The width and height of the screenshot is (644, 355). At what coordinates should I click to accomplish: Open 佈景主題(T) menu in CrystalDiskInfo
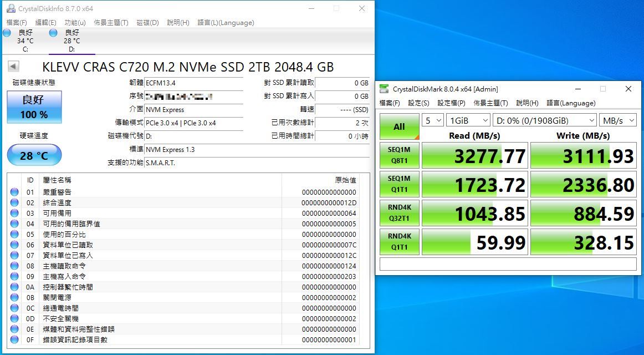(x=111, y=23)
